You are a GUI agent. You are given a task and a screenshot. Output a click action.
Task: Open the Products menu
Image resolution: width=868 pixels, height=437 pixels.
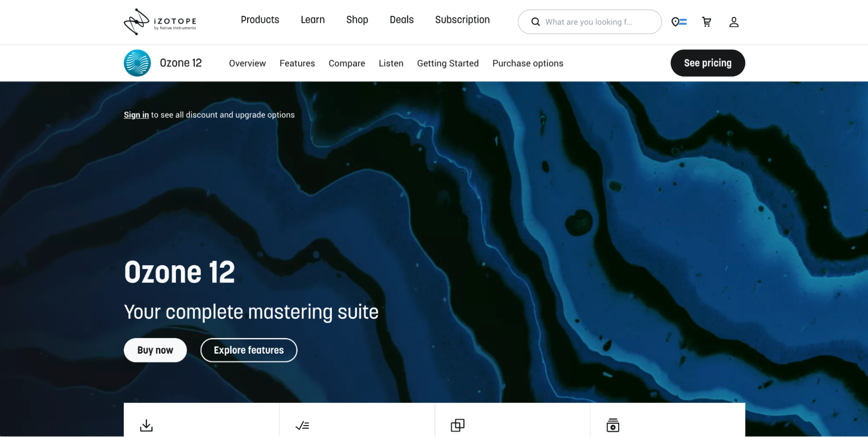(x=260, y=20)
